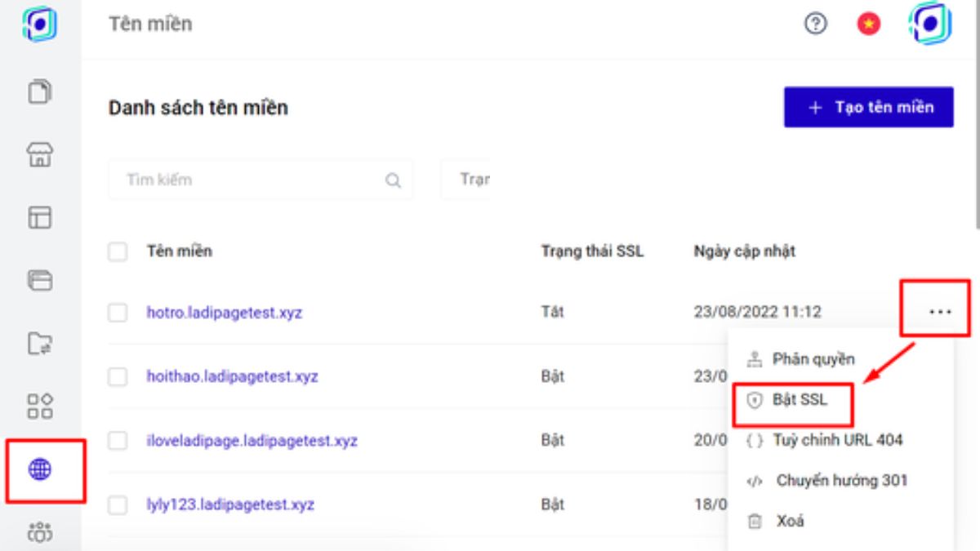Check the box for hotro.ladipagetest.xyz
980x551 pixels.
click(118, 313)
